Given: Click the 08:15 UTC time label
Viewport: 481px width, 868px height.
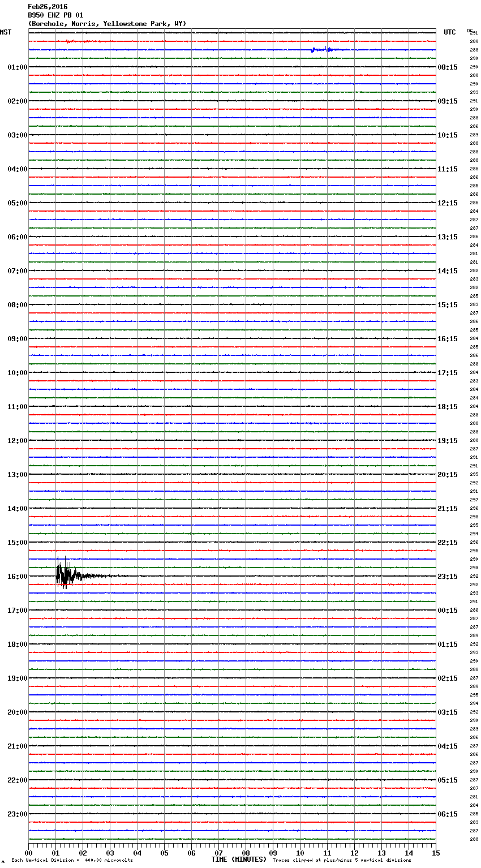Looking at the screenshot, I should pos(448,67).
